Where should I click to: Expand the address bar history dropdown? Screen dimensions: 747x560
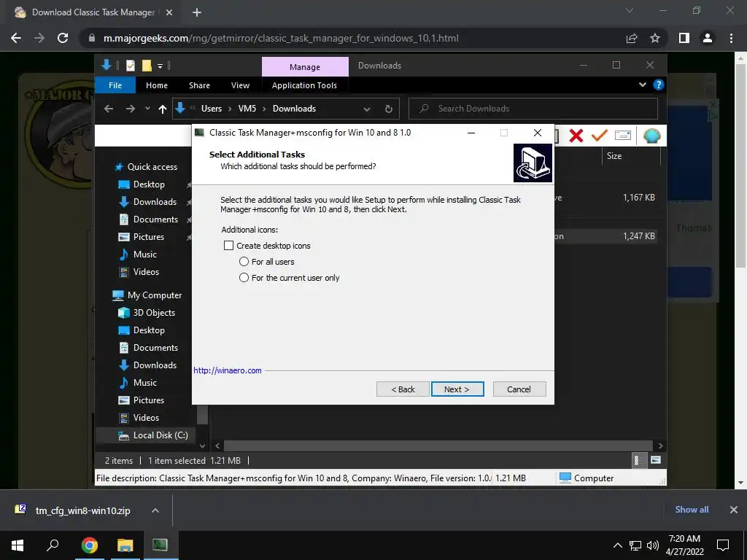coord(367,109)
